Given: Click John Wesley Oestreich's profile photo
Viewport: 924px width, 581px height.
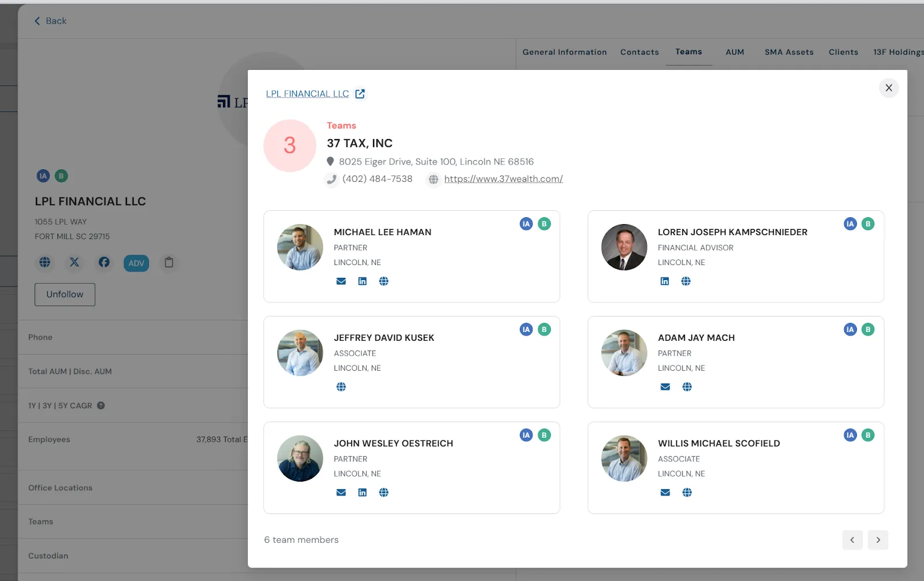Looking at the screenshot, I should [x=300, y=459].
